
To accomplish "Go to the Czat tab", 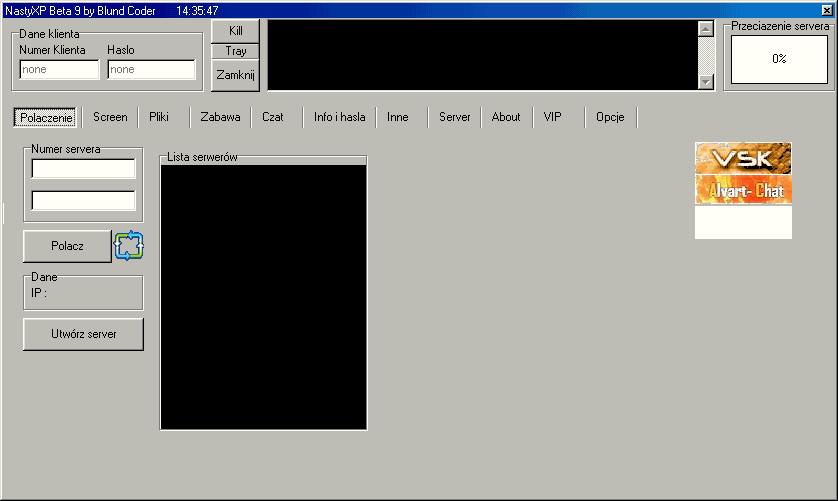I will pyautogui.click(x=273, y=117).
